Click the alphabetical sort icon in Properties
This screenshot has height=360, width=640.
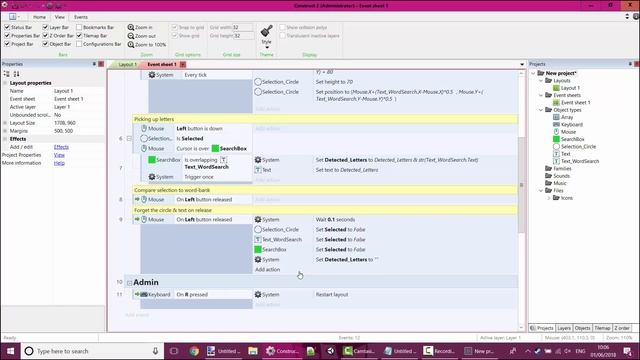click(x=16, y=74)
